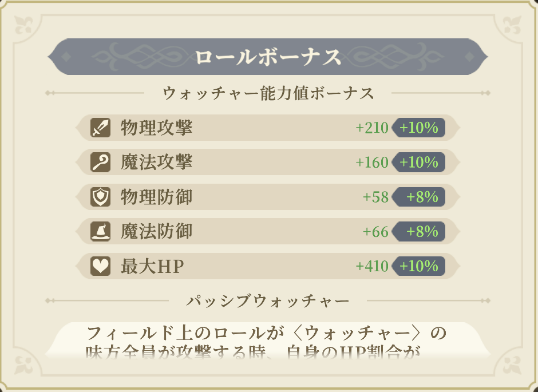Click the 物理攻撃 stat label
This screenshot has height=392, width=538.
coord(156,128)
